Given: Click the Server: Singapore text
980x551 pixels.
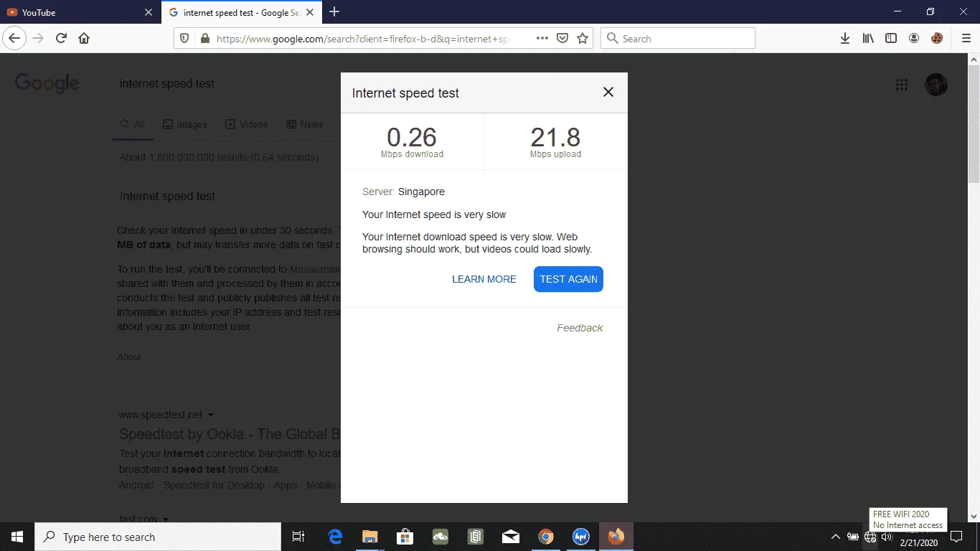Looking at the screenshot, I should pos(403,192).
